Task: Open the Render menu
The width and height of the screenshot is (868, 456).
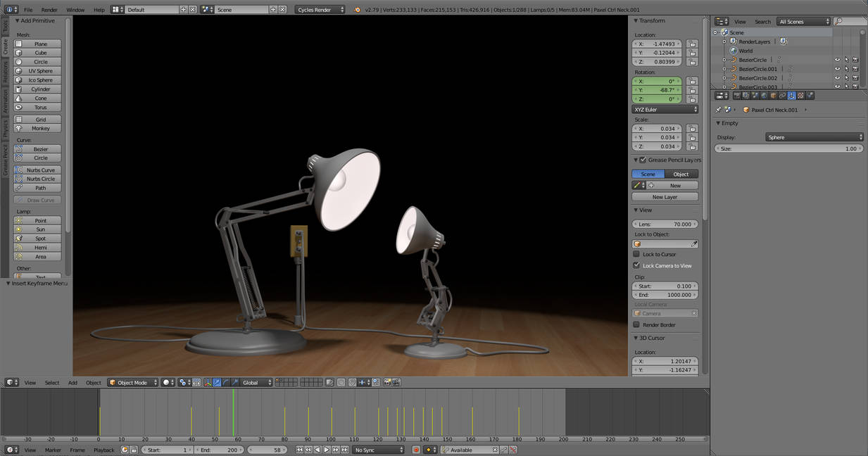Action: coord(49,10)
